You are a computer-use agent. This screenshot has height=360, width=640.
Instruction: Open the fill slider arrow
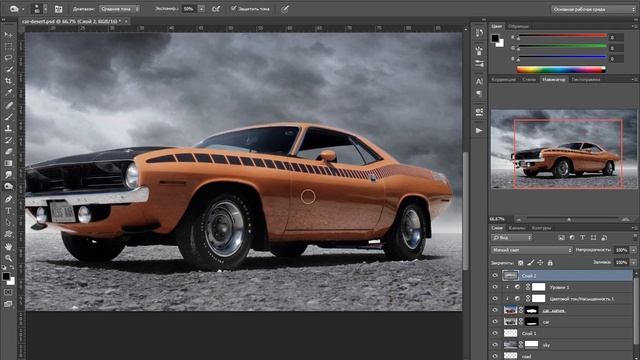point(633,262)
